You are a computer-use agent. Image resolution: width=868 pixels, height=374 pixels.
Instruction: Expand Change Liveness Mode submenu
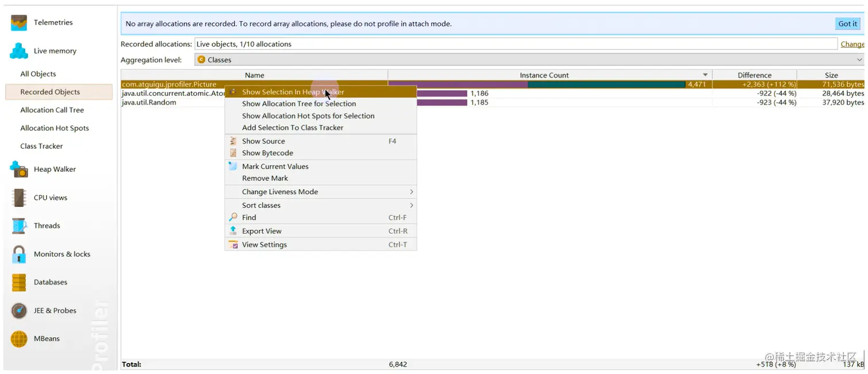321,192
